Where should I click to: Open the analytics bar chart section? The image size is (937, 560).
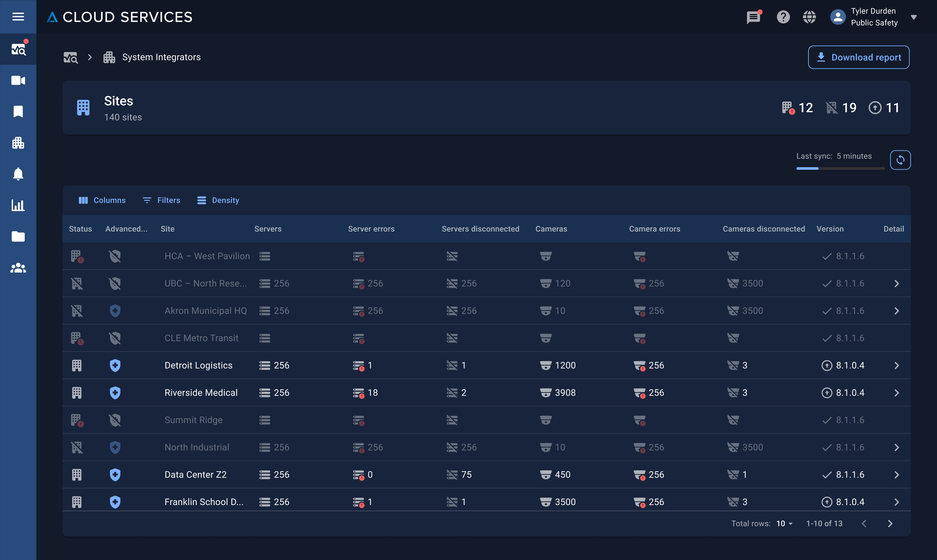coord(18,205)
